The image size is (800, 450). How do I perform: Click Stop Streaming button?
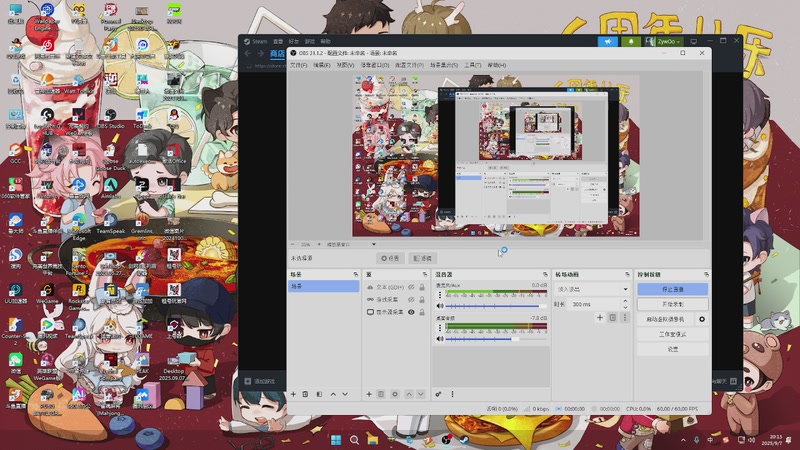[672, 289]
